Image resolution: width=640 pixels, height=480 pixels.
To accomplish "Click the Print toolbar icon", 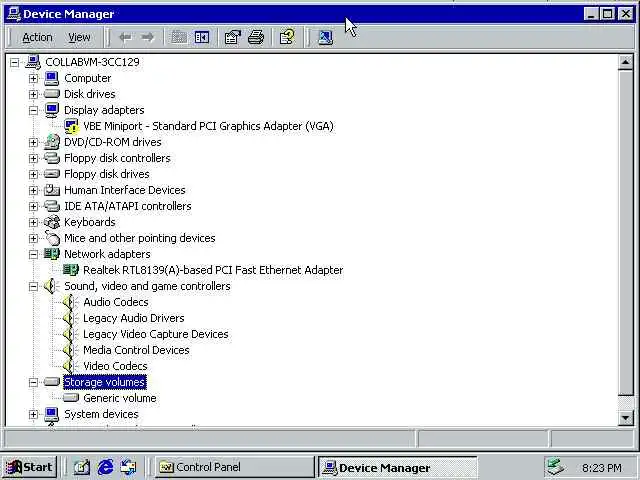I will coord(256,38).
